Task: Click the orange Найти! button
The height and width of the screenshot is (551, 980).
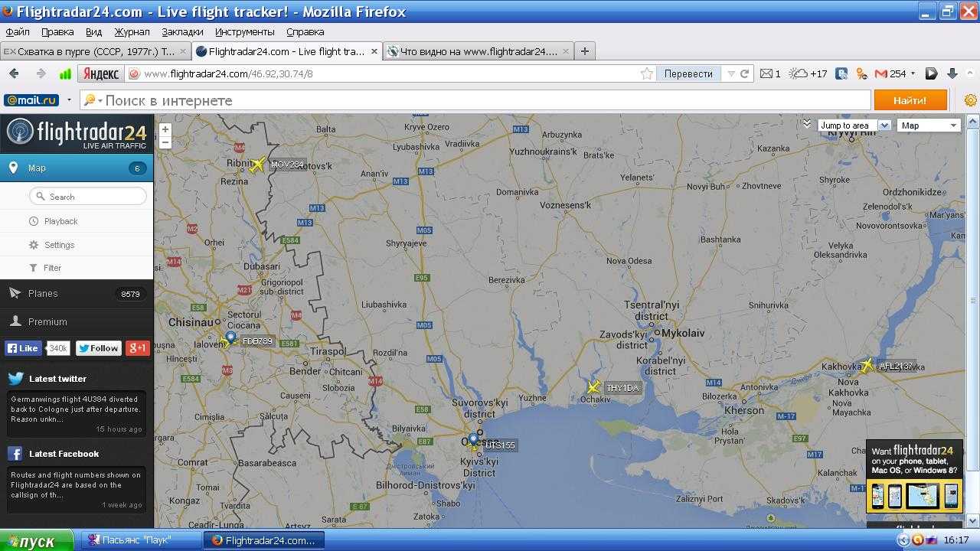Action: (x=910, y=100)
